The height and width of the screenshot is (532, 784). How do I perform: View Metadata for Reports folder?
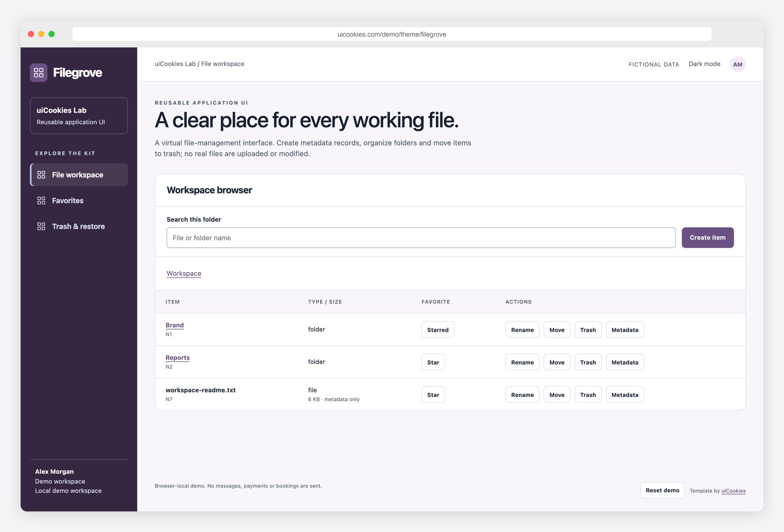pos(625,362)
